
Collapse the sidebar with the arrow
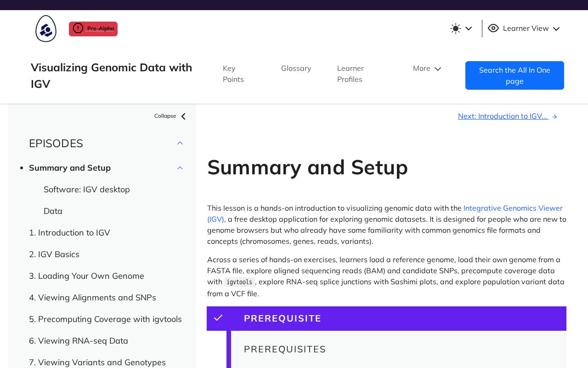coord(183,116)
